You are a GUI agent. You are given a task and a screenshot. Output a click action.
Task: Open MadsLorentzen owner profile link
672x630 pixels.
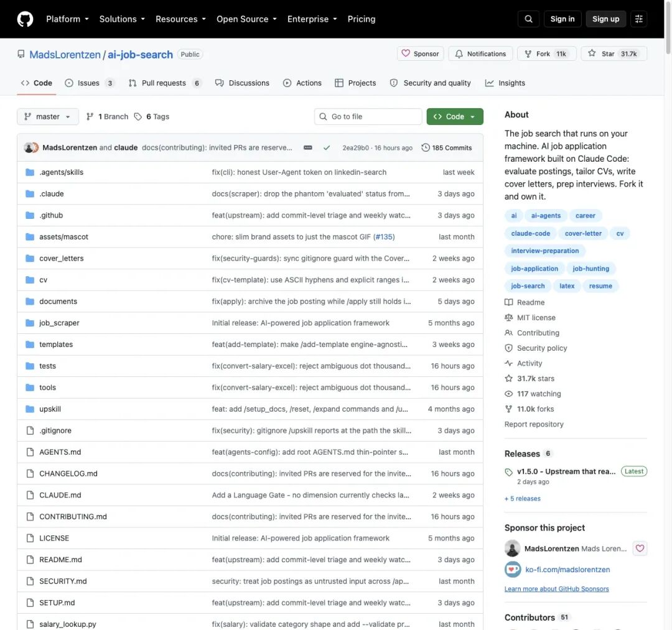[x=65, y=55]
